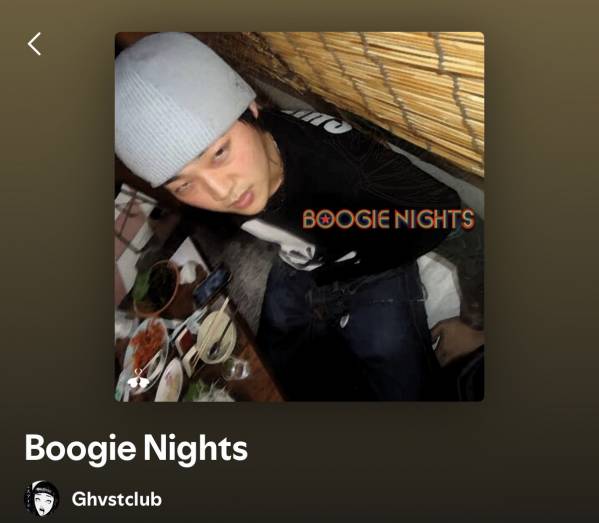Return to previous screen via back arrow

tap(34, 44)
